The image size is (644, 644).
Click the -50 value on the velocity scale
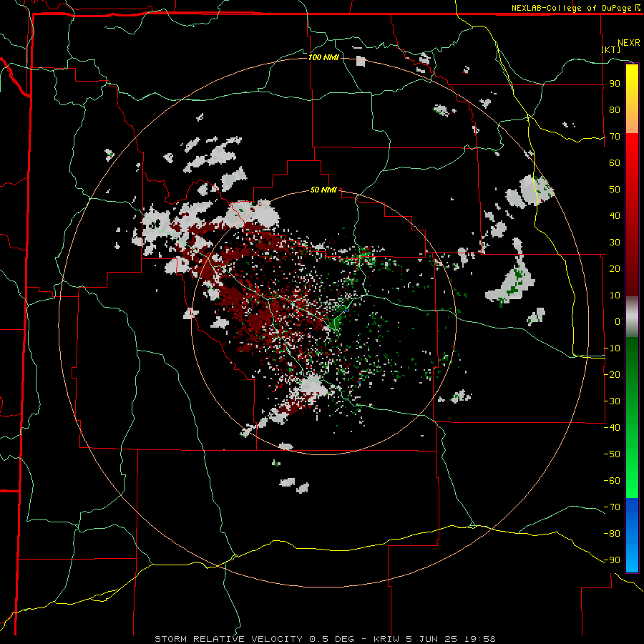[612, 454]
